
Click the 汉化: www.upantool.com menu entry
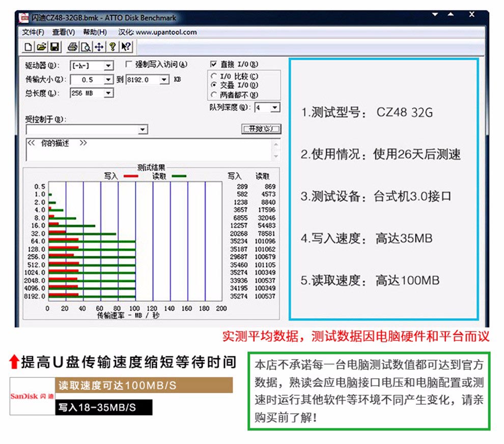click(157, 33)
